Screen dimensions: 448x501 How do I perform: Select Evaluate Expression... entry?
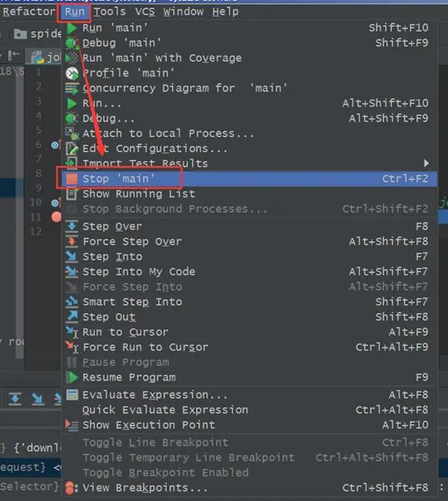pyautogui.click(x=249, y=395)
